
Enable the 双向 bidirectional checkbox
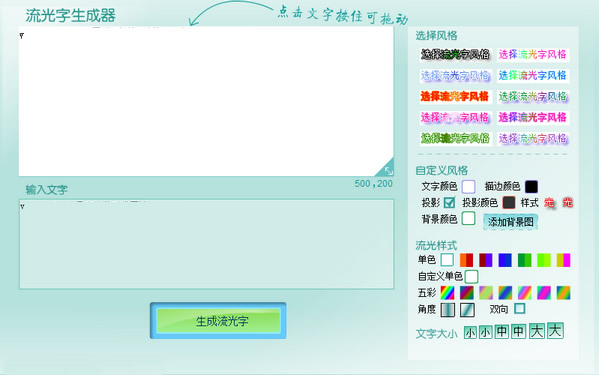(520, 309)
